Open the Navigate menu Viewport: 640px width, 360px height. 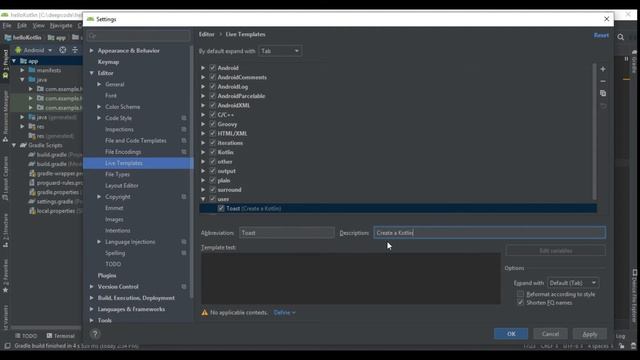(61, 25)
